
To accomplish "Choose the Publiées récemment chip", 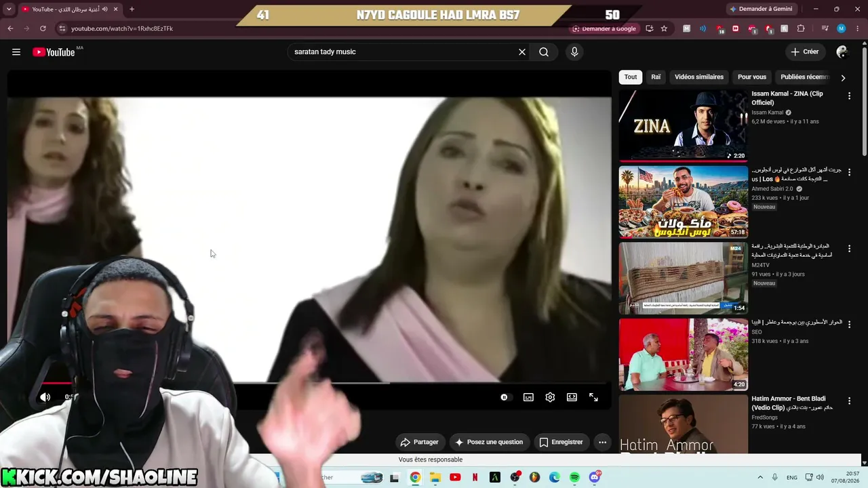I will (x=805, y=77).
